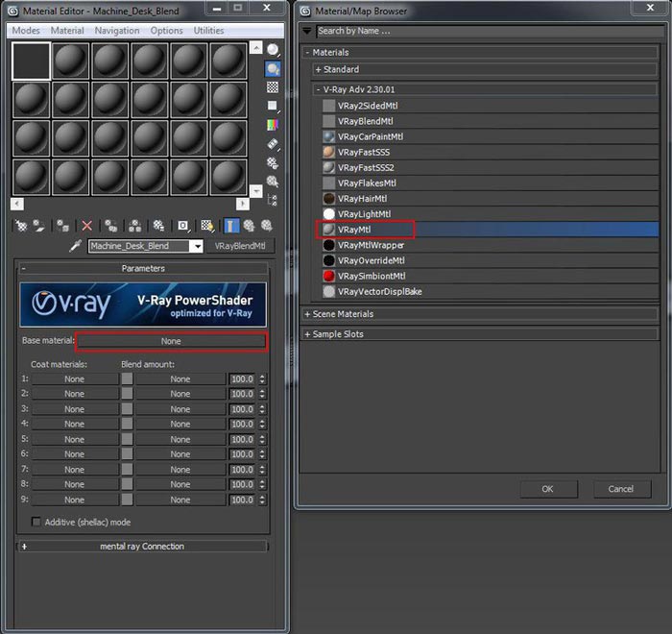Open Material/Map Navigator icon
The image size is (672, 634).
273,200
